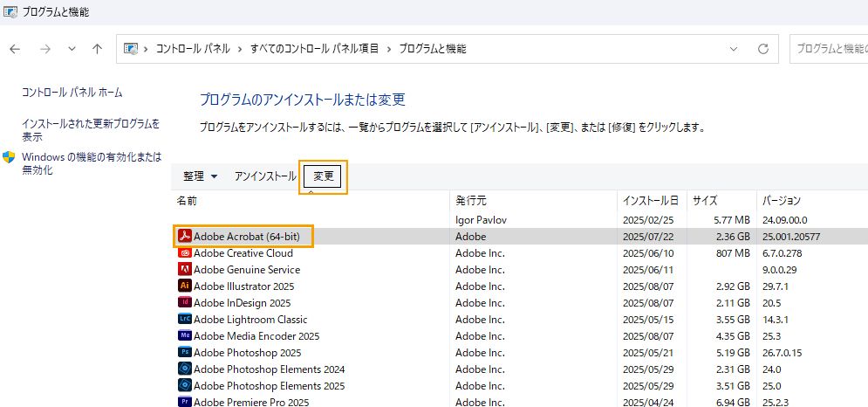Click the Photoshop Elements 2025 icon
Screen dimensions: 868x407
click(x=184, y=386)
